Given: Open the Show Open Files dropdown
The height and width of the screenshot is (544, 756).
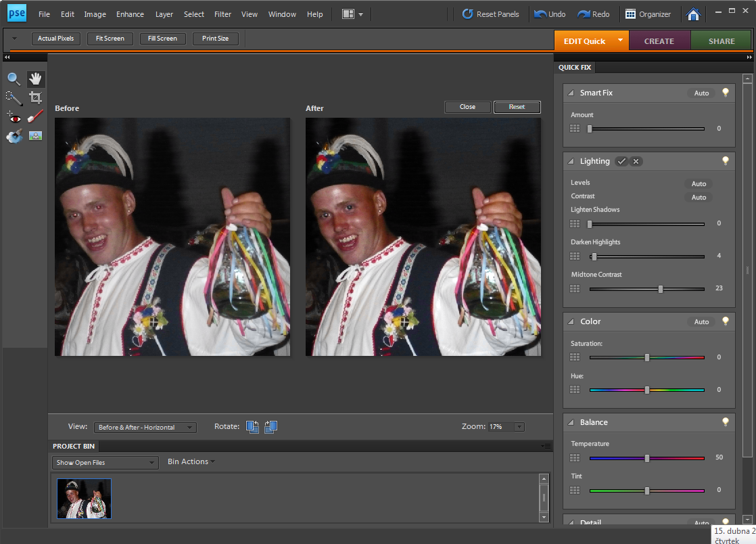Looking at the screenshot, I should pyautogui.click(x=105, y=463).
